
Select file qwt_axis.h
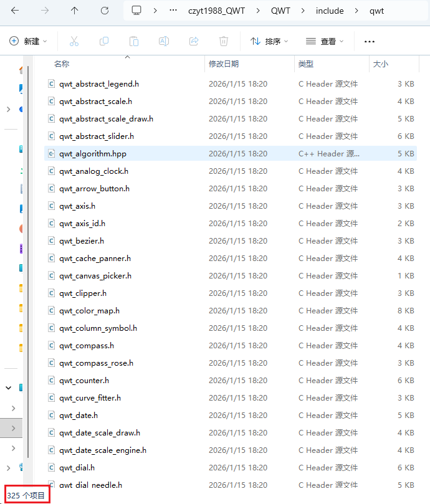click(x=231, y=206)
